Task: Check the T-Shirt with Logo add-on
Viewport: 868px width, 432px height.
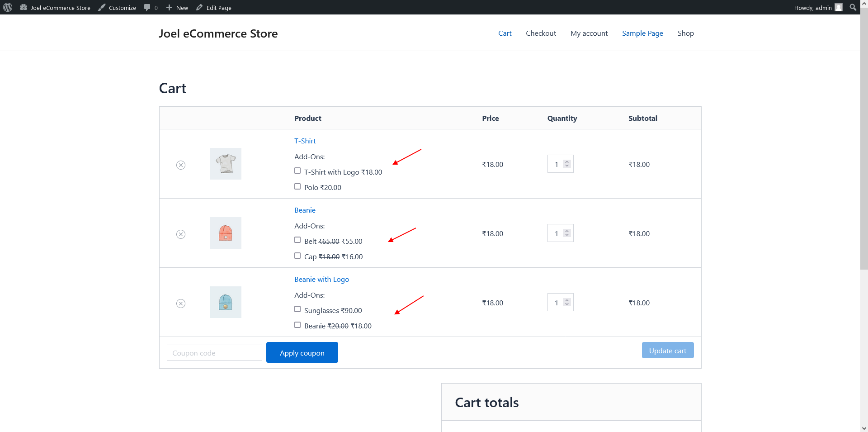Action: [297, 171]
